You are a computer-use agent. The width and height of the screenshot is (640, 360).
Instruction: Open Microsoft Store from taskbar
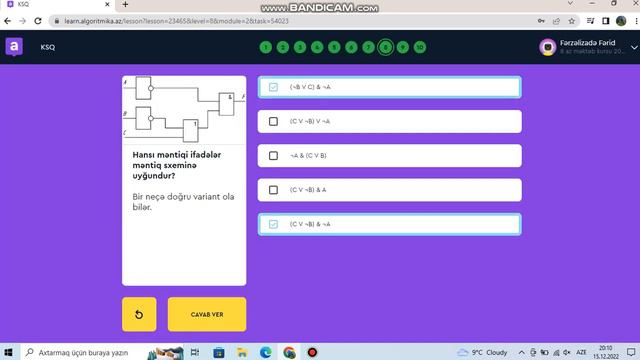point(219,352)
